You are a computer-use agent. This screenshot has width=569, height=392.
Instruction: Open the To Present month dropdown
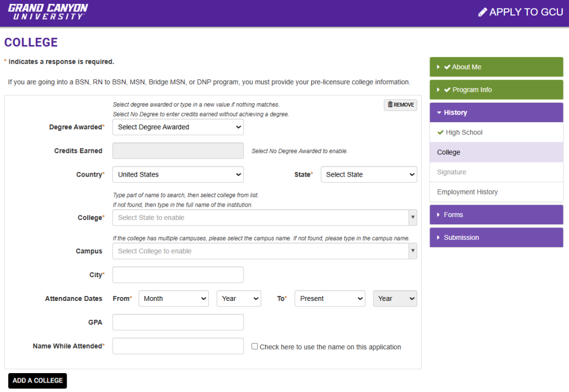[330, 299]
